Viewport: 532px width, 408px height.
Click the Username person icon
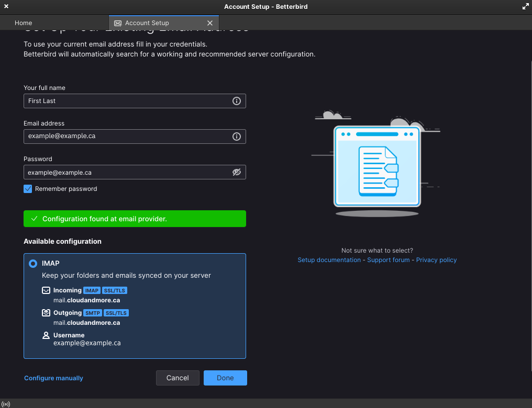click(46, 335)
